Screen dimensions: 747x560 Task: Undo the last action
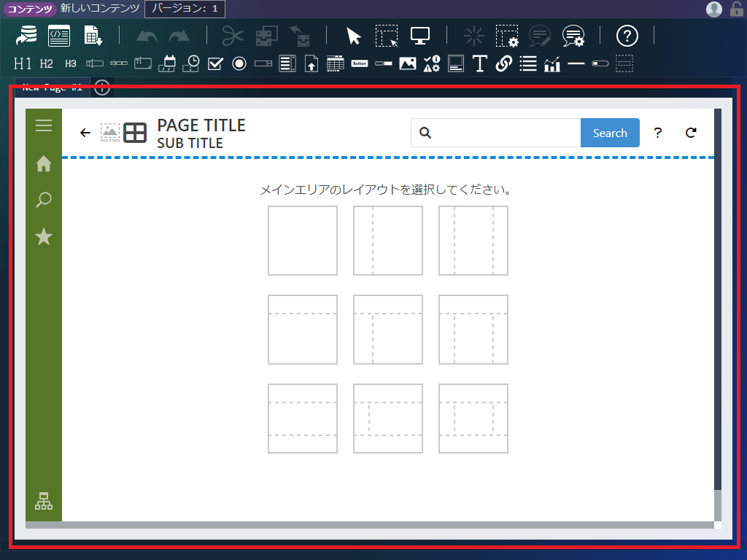click(147, 36)
